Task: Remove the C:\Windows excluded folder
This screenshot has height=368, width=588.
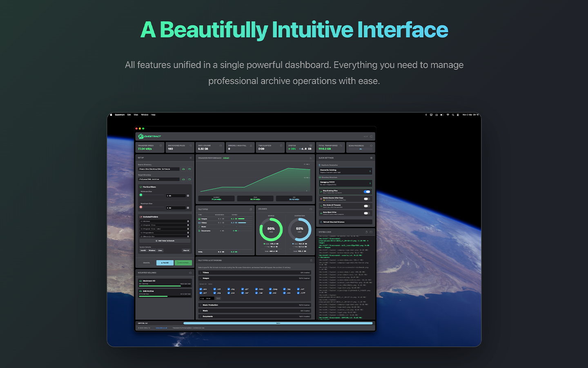Action: pos(188,221)
